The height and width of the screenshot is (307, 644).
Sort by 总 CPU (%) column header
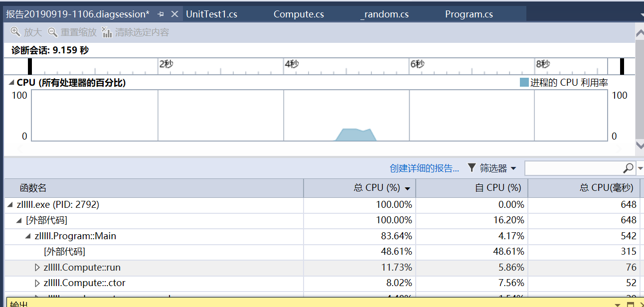click(x=359, y=188)
